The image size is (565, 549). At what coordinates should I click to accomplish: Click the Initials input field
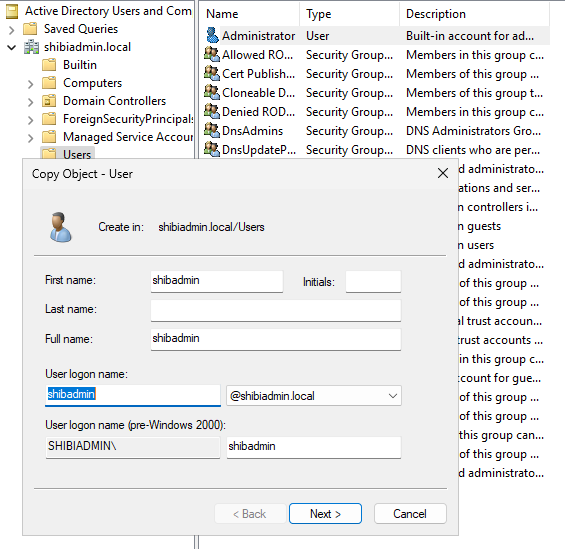[x=373, y=281]
